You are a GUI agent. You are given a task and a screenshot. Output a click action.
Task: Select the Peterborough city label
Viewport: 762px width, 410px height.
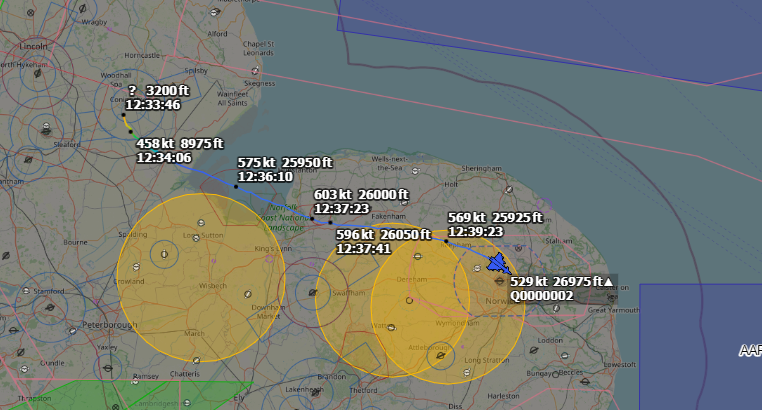tap(109, 325)
